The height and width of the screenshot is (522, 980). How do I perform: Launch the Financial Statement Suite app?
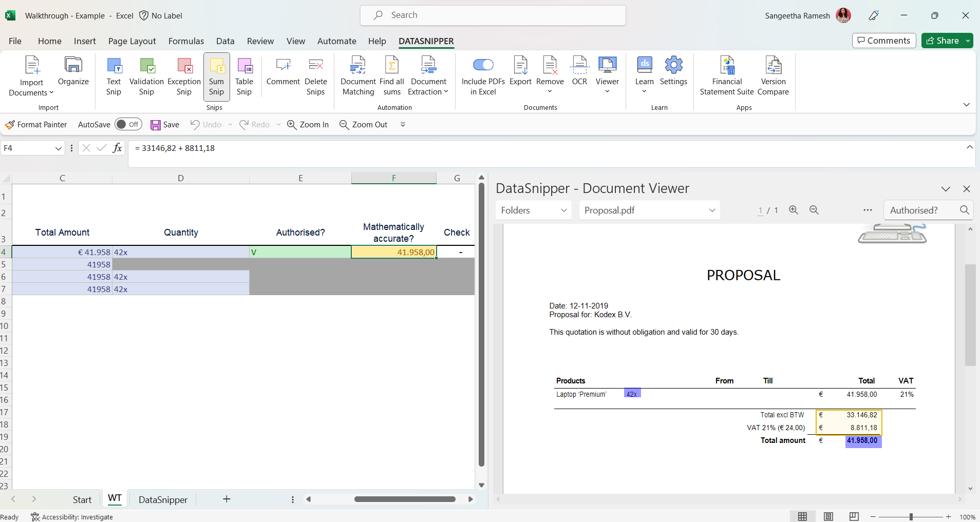pyautogui.click(x=726, y=75)
